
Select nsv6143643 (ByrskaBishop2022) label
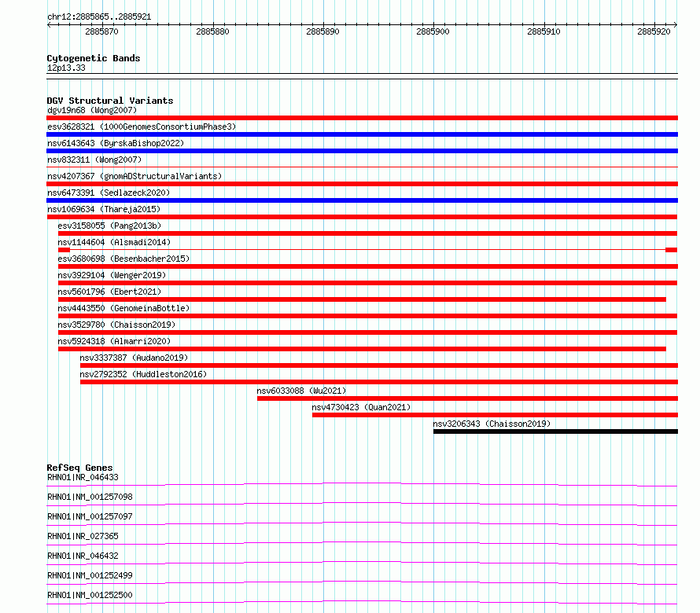pos(116,143)
